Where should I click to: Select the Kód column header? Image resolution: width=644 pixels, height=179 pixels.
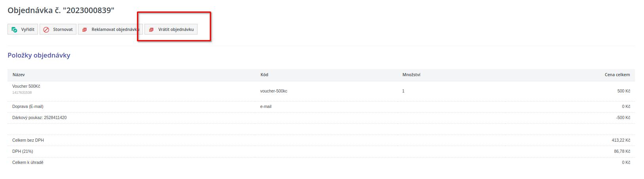pyautogui.click(x=264, y=75)
